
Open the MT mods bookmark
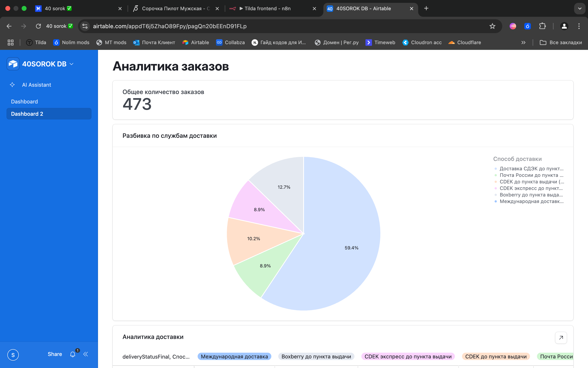pyautogui.click(x=111, y=42)
